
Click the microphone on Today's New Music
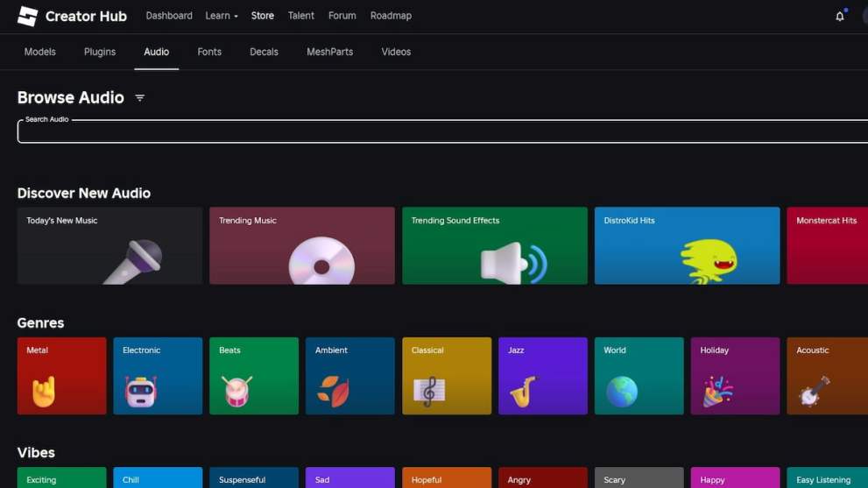[134, 261]
